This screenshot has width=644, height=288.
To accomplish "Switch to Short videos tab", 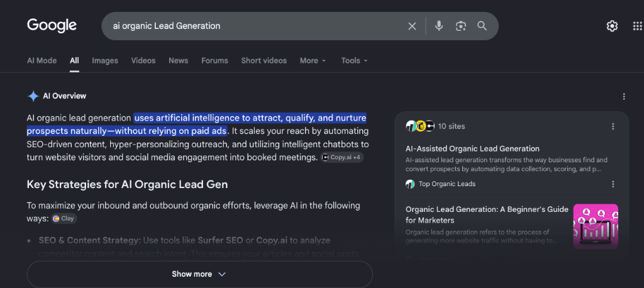I will pos(264,60).
